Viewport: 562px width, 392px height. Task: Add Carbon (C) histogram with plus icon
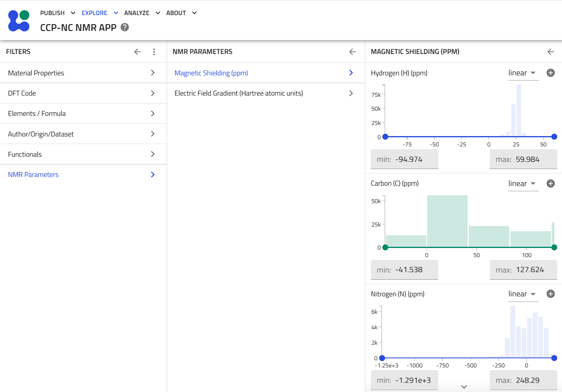(550, 183)
